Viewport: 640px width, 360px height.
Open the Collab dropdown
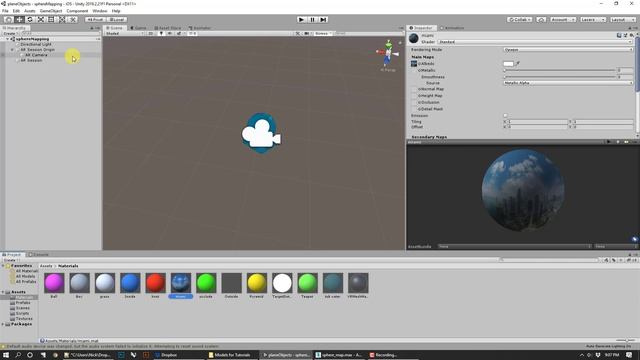click(x=520, y=19)
